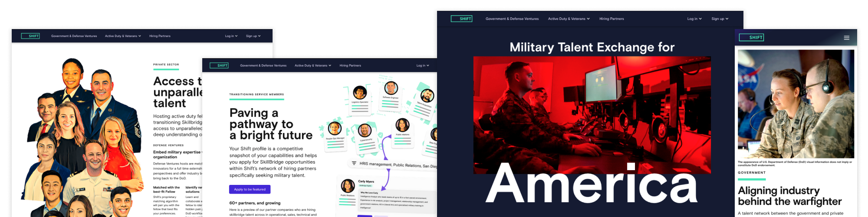Click the red-lit military operators photo
Viewport: 868px width, 217px height.
(592, 115)
